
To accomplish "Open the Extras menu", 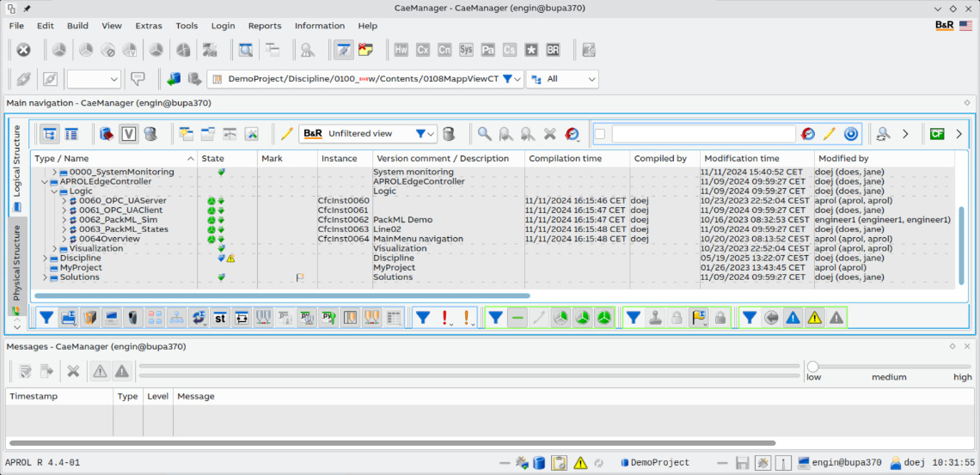I will [149, 26].
